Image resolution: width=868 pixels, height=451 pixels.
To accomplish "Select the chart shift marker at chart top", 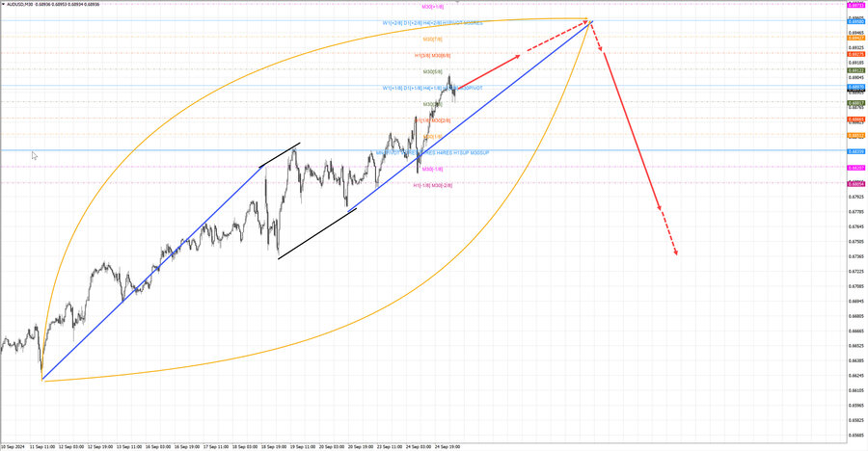I will coord(457,2).
